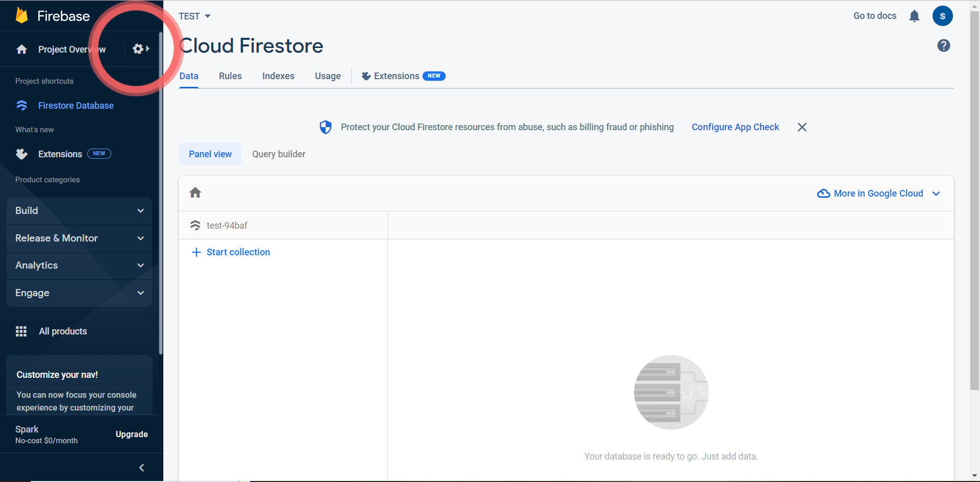Viewport: 980px width, 482px height.
Task: Click the sidebar scrollbar
Action: point(161,193)
